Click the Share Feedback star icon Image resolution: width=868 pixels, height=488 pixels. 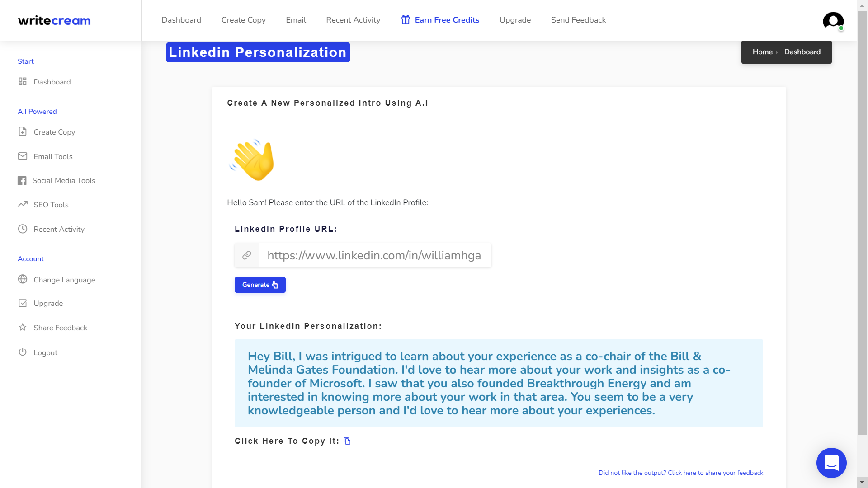(x=23, y=327)
